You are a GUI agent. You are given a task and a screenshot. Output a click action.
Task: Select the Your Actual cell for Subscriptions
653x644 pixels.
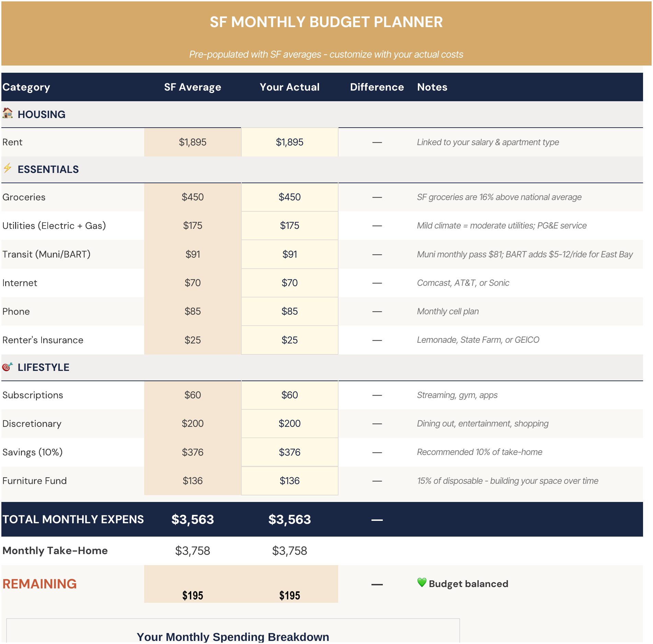(290, 395)
